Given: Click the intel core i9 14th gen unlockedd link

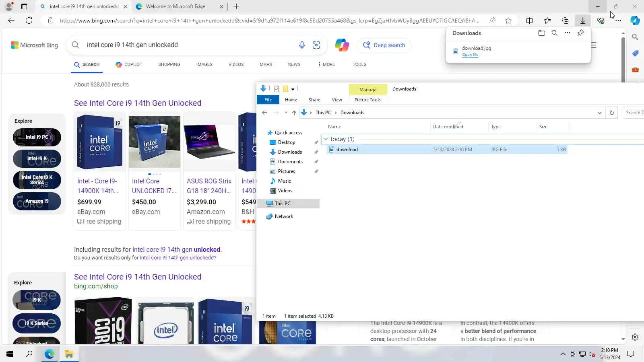Looking at the screenshot, I should (177, 258).
